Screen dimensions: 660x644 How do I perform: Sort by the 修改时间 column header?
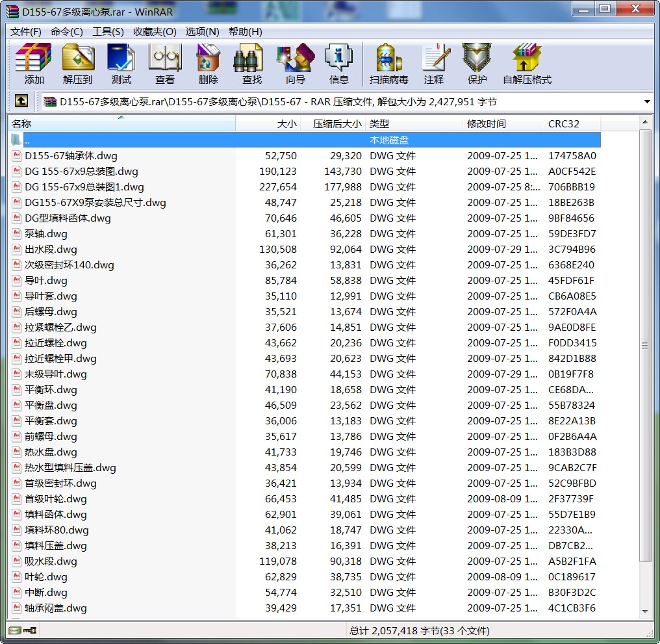pos(503,123)
